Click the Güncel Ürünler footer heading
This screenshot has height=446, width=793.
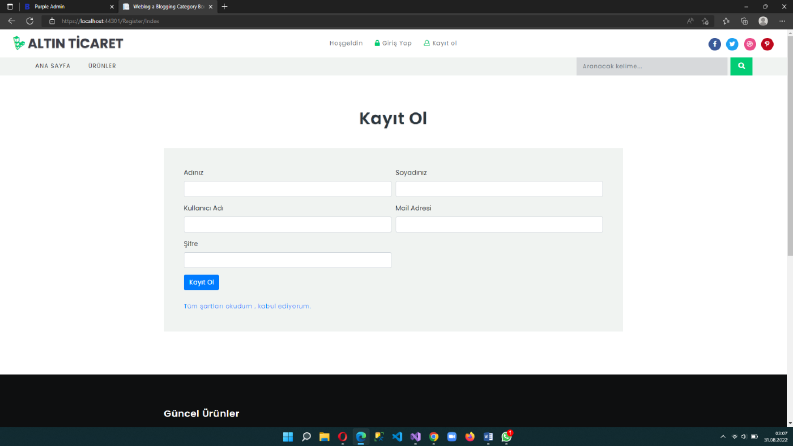201,414
